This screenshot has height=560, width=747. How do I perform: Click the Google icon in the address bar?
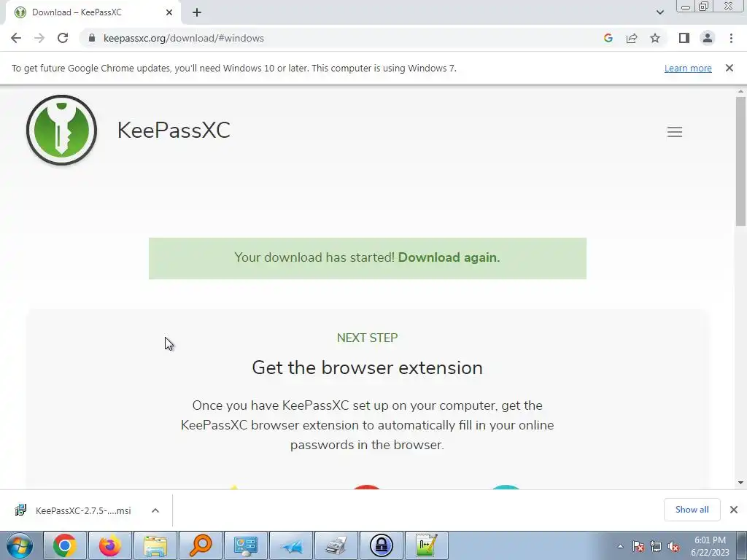click(x=608, y=38)
